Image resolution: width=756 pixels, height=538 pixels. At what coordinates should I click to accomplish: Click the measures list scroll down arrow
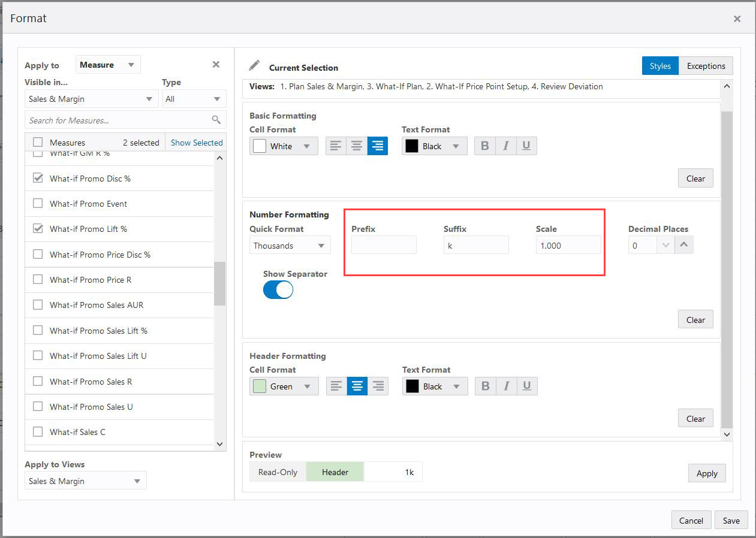pos(219,444)
